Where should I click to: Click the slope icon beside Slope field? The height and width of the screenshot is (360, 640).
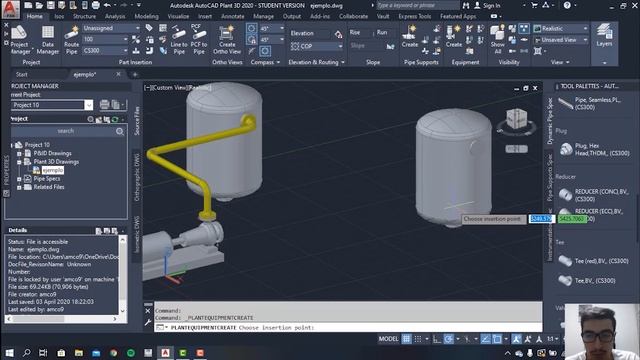(x=391, y=46)
